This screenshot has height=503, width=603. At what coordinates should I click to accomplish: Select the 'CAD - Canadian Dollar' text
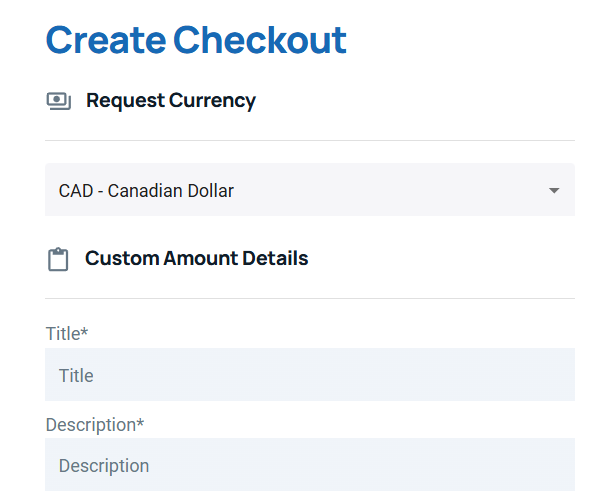coord(146,191)
